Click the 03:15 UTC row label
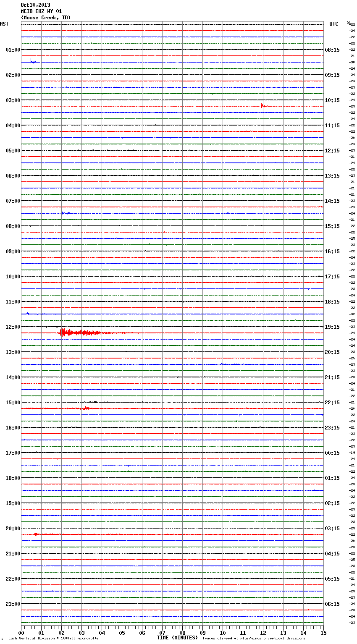This screenshot has width=357, height=644. coord(332,529)
